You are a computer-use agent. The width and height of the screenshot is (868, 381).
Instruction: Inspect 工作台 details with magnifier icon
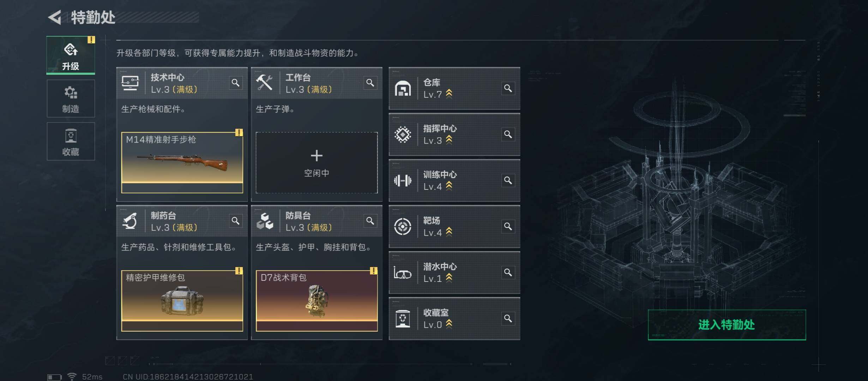[x=370, y=83]
